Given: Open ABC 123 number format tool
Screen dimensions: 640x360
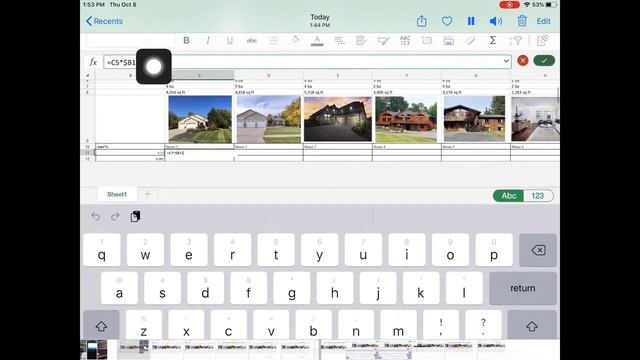Looking at the screenshot, I should click(405, 40).
